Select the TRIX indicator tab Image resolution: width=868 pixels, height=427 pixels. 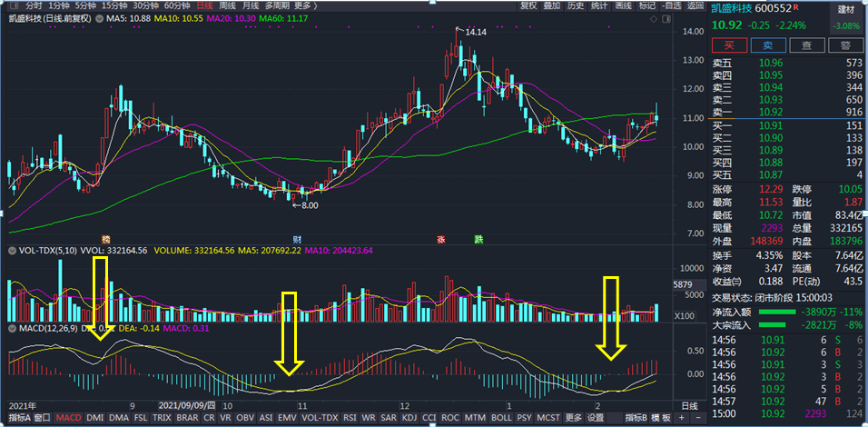(162, 417)
